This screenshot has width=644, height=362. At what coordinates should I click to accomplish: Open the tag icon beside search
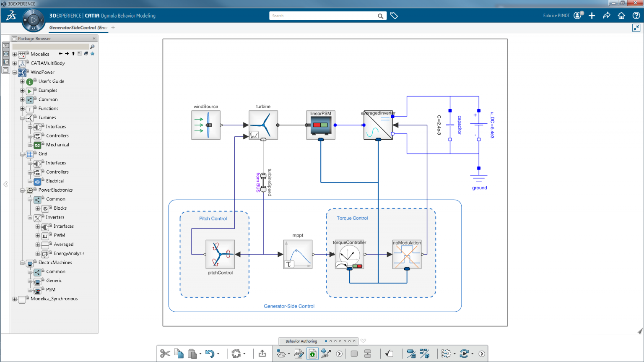(x=394, y=16)
